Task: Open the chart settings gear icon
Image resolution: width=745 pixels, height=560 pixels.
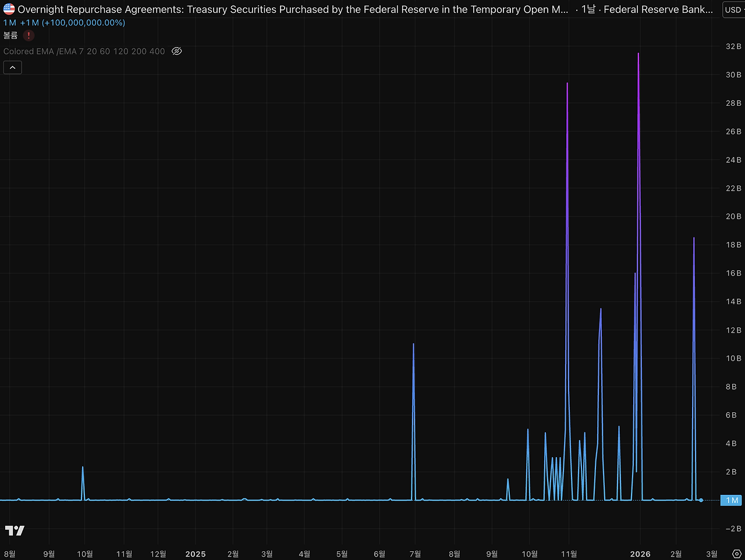Action: 736,554
